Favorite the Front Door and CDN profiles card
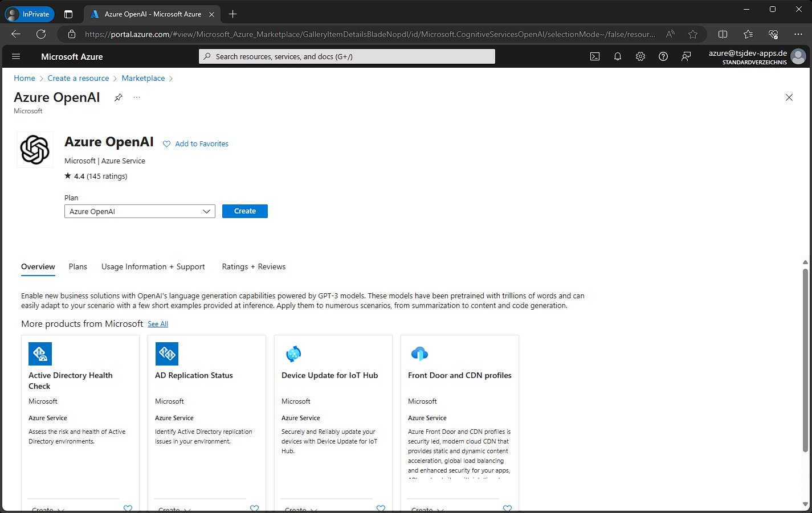The height and width of the screenshot is (513, 812). (507, 508)
